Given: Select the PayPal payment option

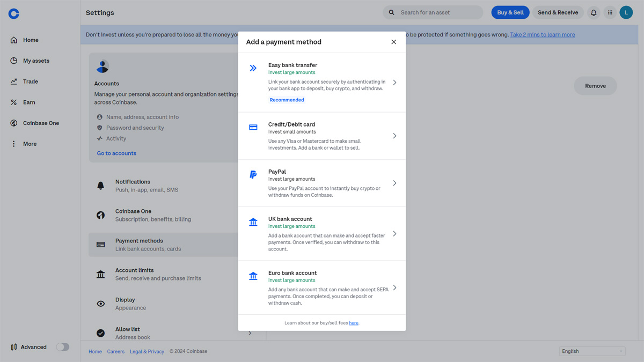Looking at the screenshot, I should point(322,183).
